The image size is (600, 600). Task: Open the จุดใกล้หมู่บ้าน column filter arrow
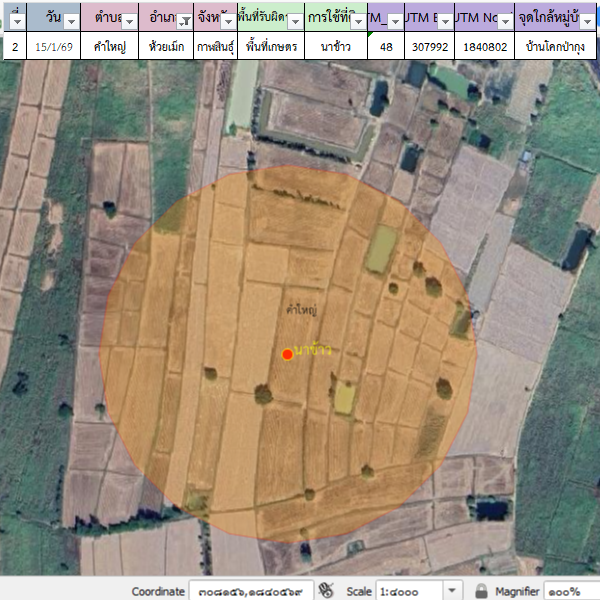coord(586,21)
